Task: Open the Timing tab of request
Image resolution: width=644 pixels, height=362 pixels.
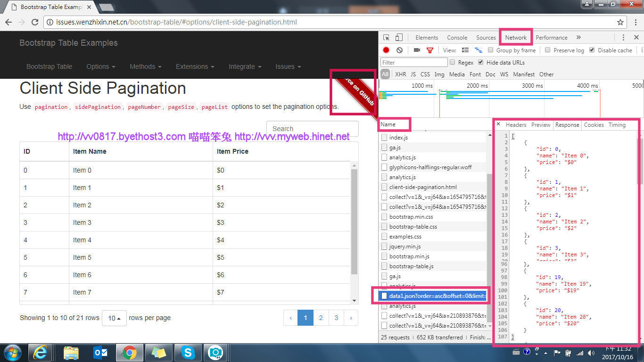Action: [617, 125]
